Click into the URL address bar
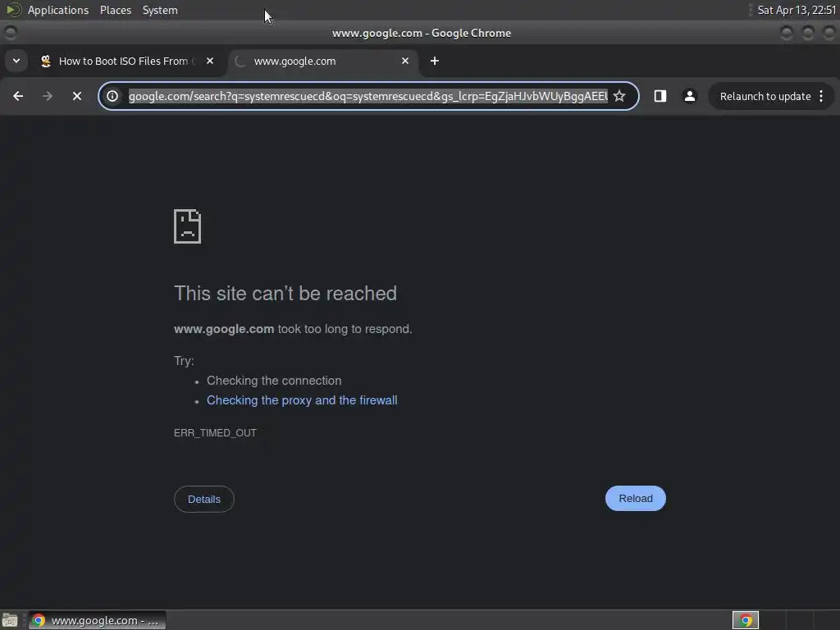The image size is (840, 630). tap(367, 96)
